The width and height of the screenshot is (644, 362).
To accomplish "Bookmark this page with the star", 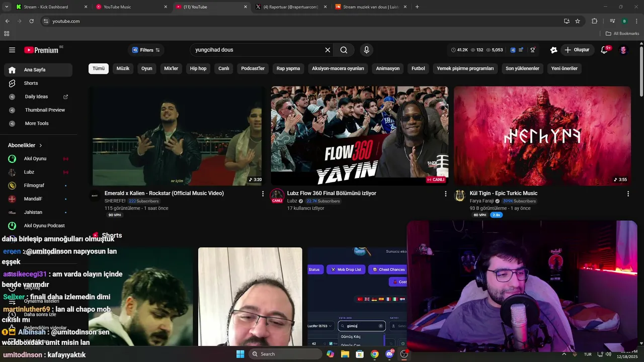I will tap(578, 21).
